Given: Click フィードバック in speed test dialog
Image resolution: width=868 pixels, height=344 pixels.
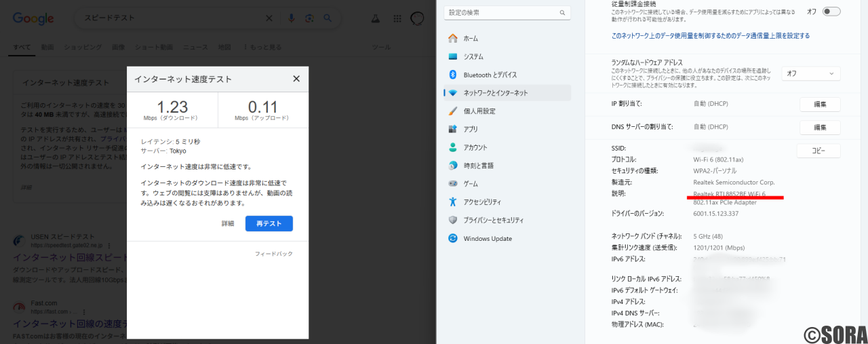Looking at the screenshot, I should point(274,253).
